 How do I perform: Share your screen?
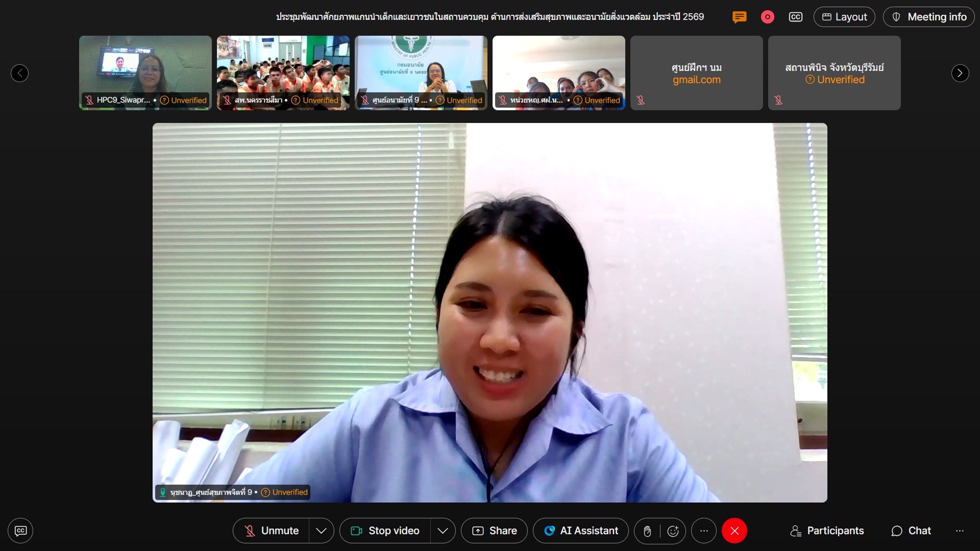495,531
